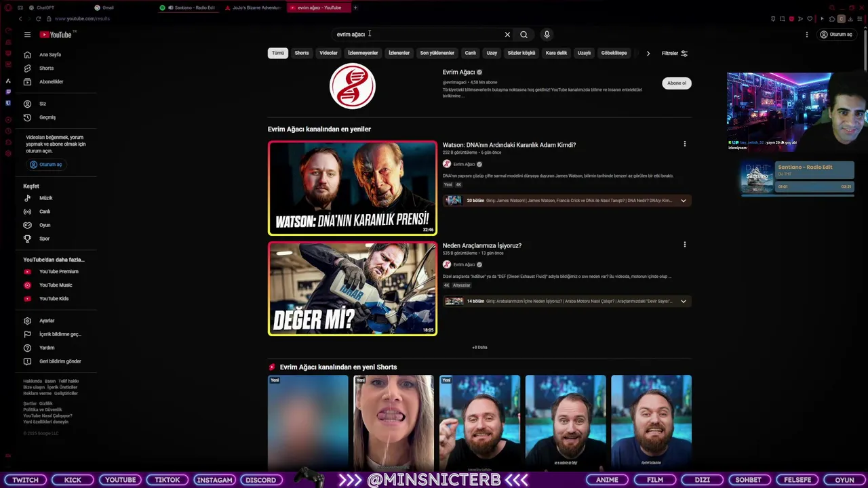Start voice search with microphone icon
Image resolution: width=868 pixels, height=488 pixels.
[547, 35]
